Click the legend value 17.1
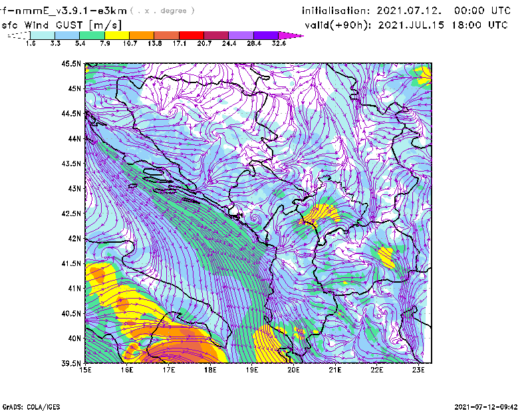This screenshot has width=532, height=411. click(x=180, y=43)
